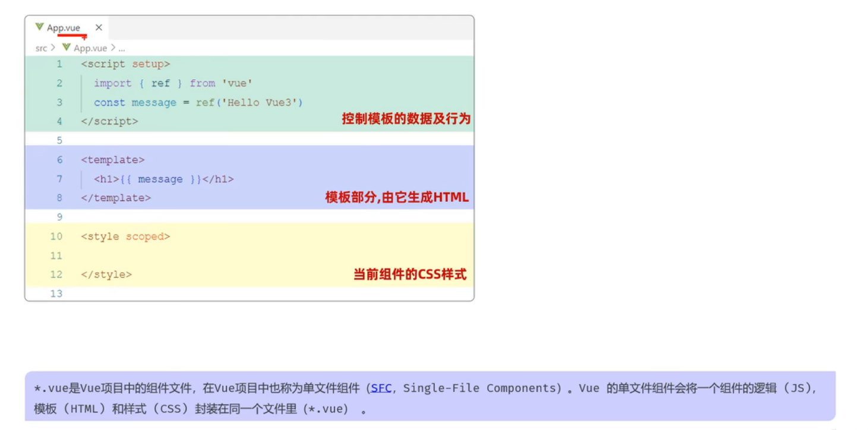Click the </style> closing tag
Screen dimensions: 868x430
tap(106, 275)
